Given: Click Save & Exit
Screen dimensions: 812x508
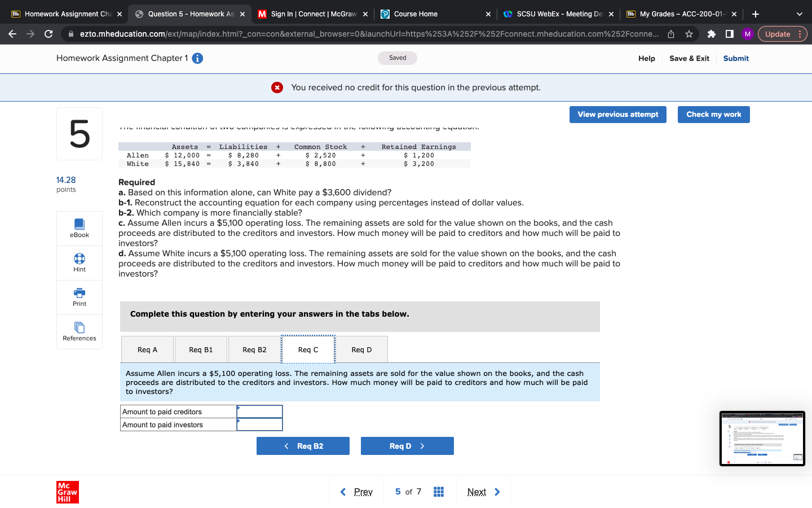Looking at the screenshot, I should [x=689, y=58].
